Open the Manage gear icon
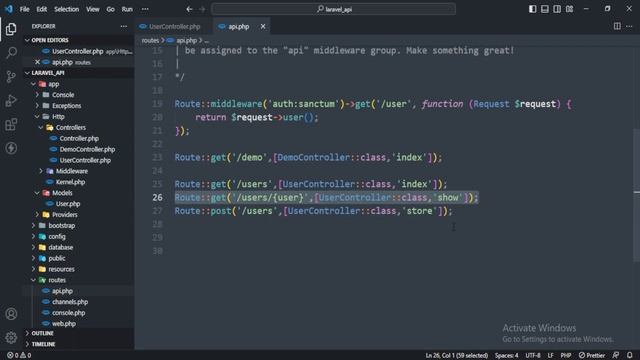 coord(11,337)
